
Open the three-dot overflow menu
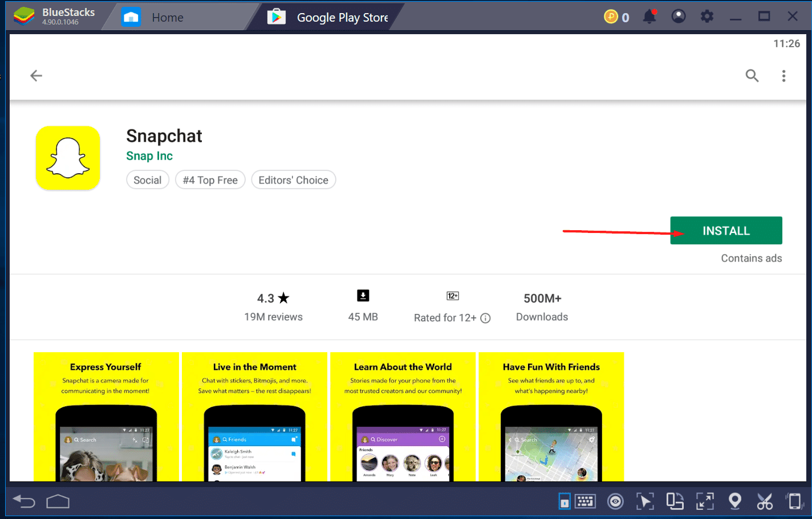(784, 76)
